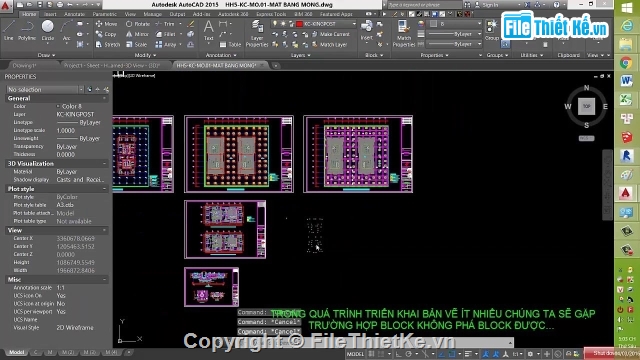640x360 pixels.
Task: Activate the Move command
Action: (106, 24)
